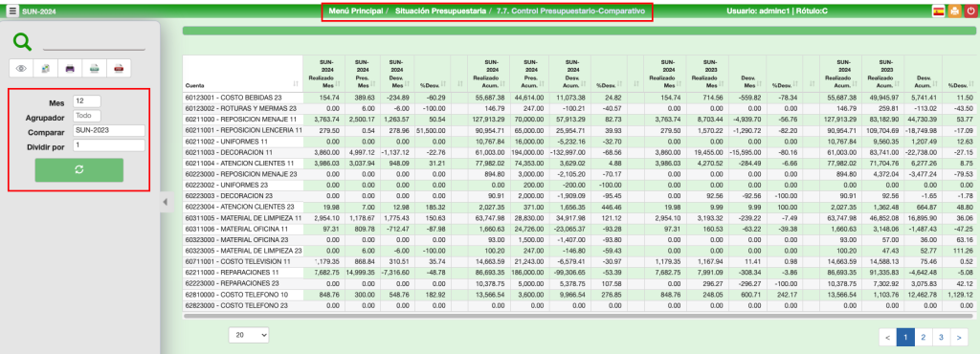
Task: Sort by SUN-2023 Realizado Mes column
Action: click(x=707, y=74)
